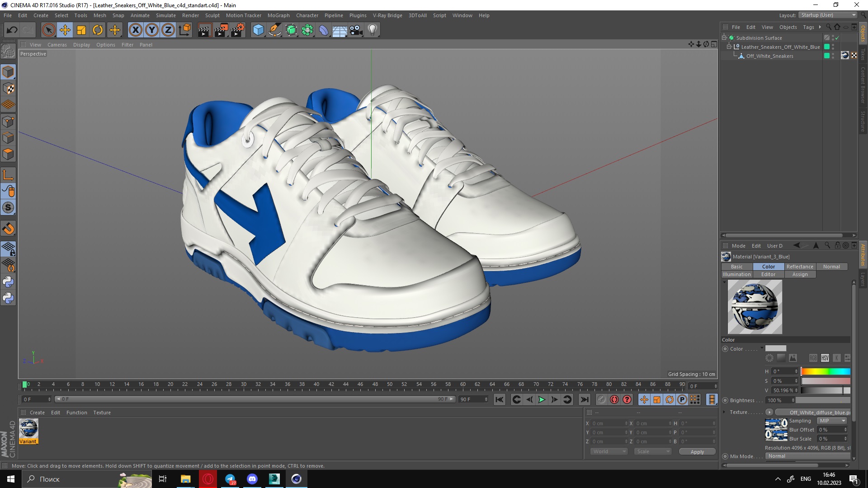Open viewport Cameras menu

(x=57, y=45)
